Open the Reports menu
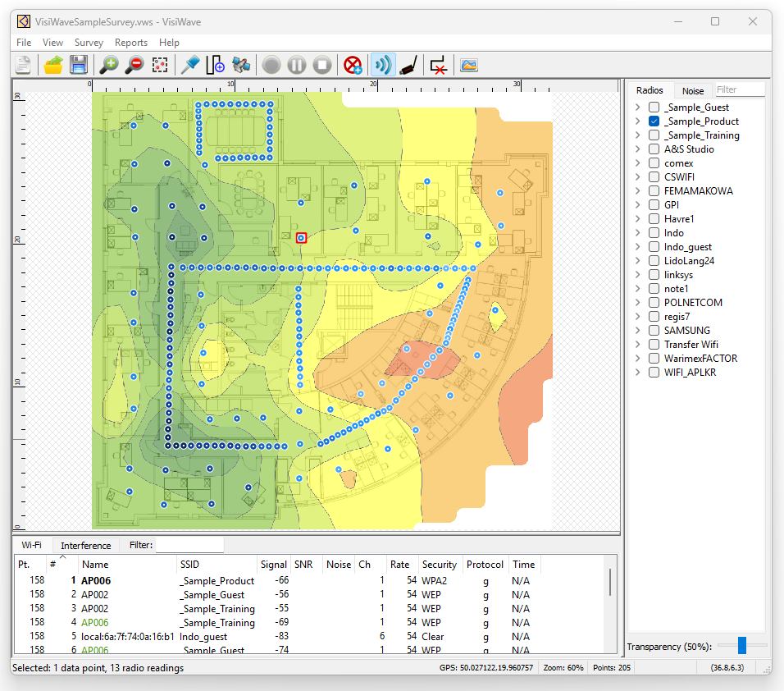The height and width of the screenshot is (691, 784). pos(131,42)
